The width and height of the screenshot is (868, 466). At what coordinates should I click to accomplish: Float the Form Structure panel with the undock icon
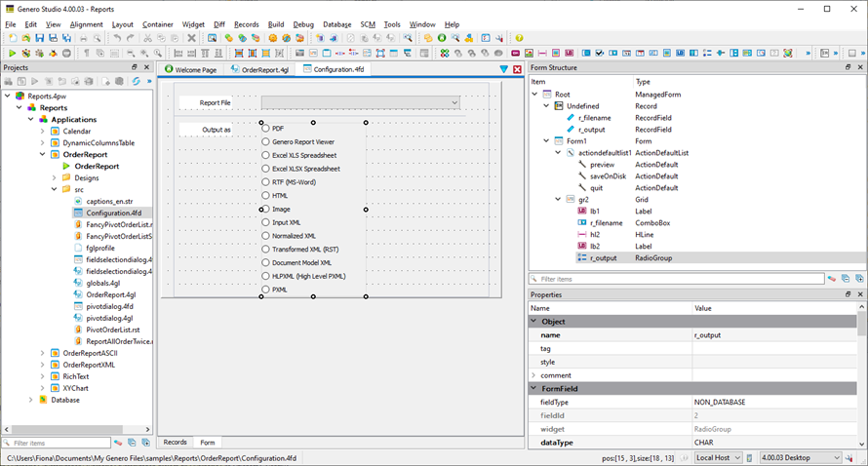pos(848,67)
